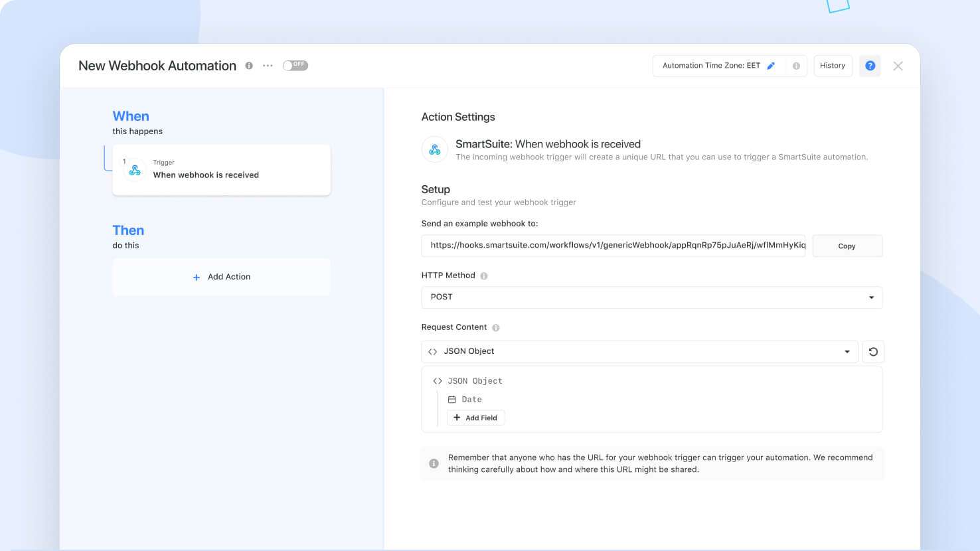Click the info icon next to time zone

796,66
